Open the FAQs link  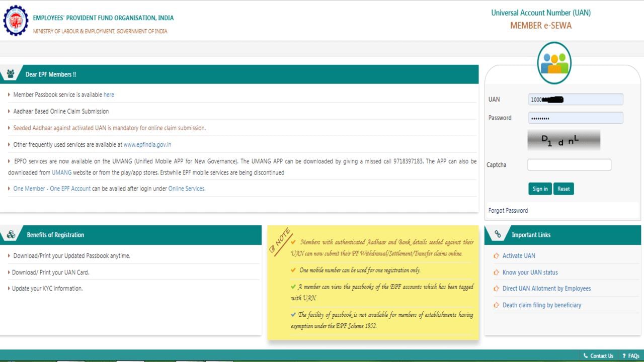(x=633, y=356)
